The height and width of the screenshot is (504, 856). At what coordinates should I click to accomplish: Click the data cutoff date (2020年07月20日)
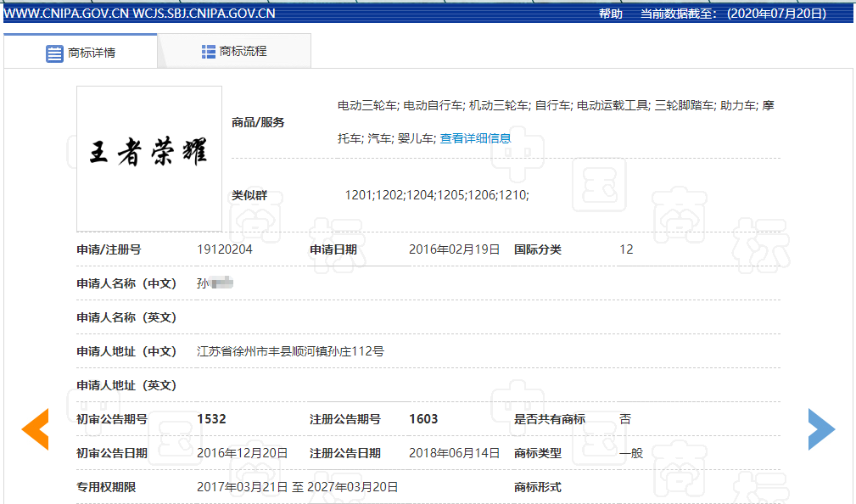pyautogui.click(x=777, y=13)
